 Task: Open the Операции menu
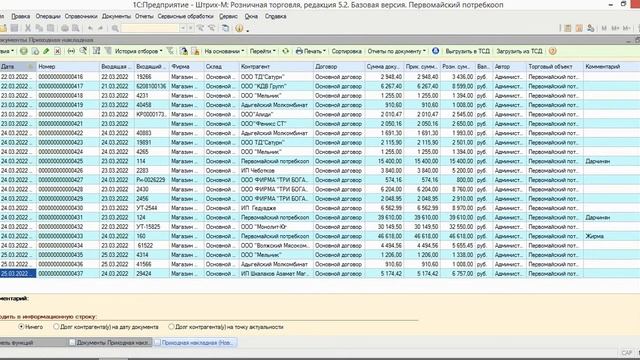[48, 16]
